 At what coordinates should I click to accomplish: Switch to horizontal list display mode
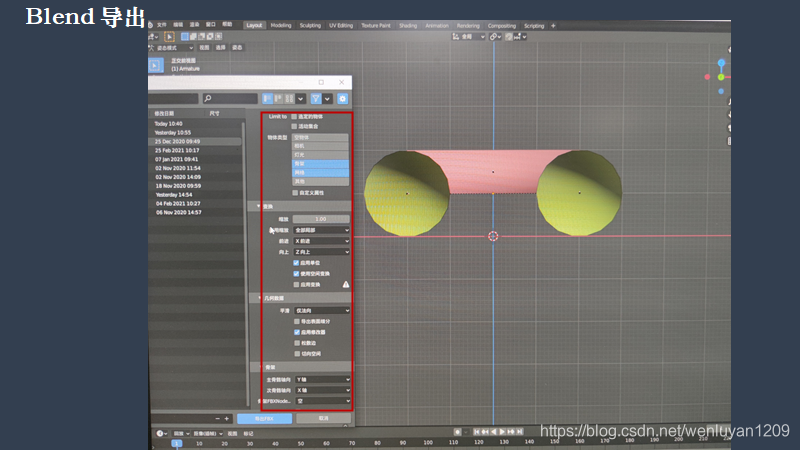click(278, 98)
